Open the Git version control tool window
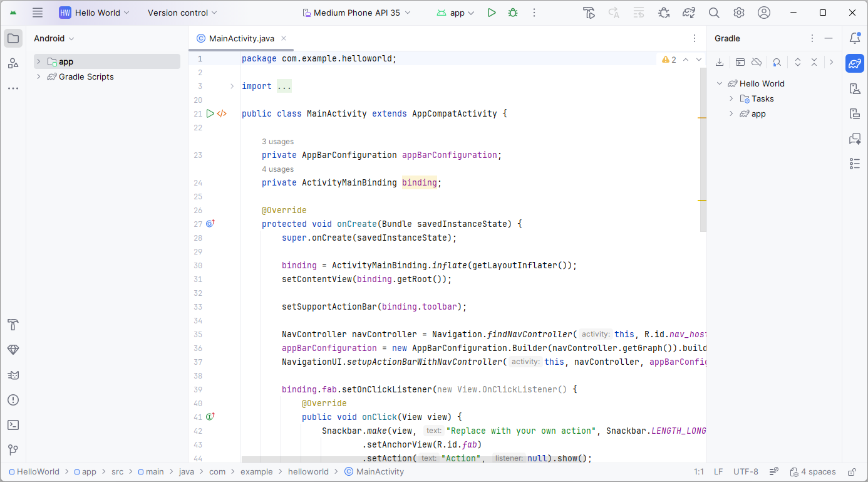 13,450
